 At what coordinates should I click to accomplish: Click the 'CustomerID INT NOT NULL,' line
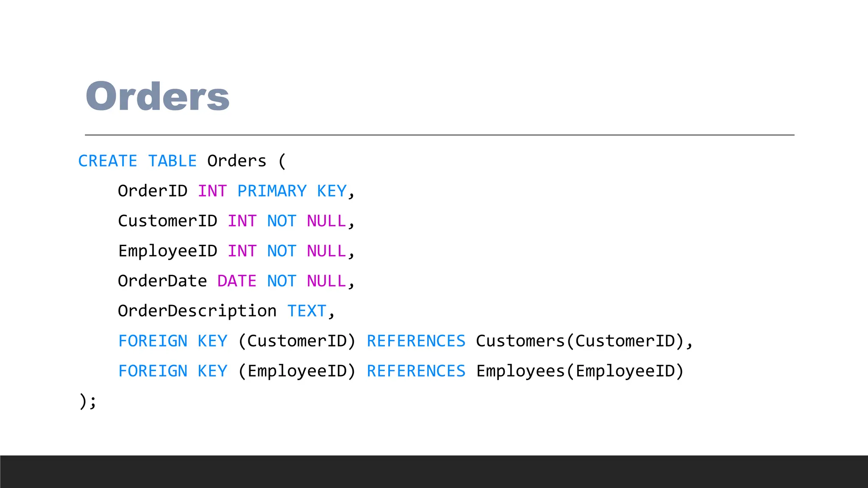(236, 222)
